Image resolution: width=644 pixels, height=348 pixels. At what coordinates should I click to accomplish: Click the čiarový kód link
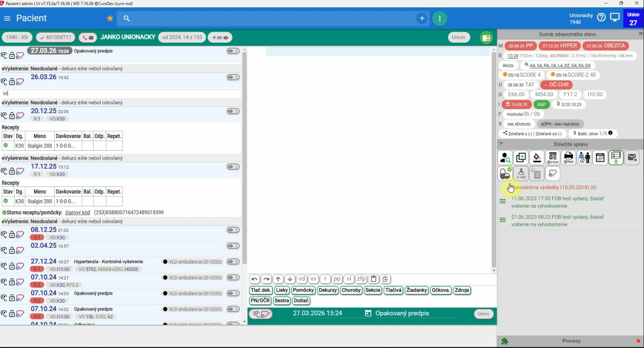coord(78,213)
